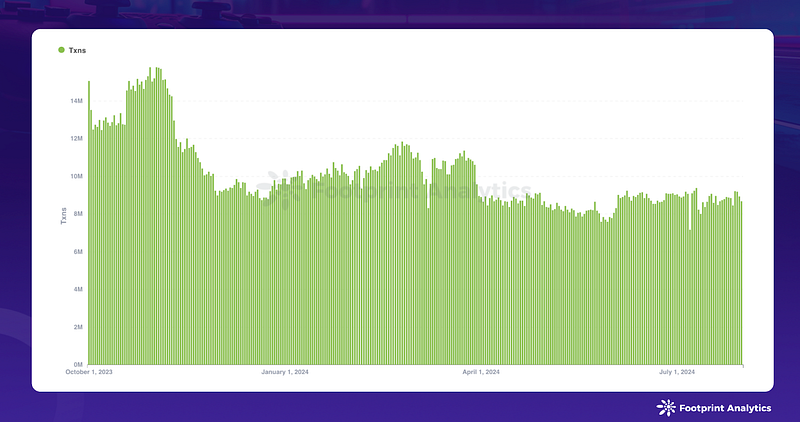Click the April 1, 2024 axis date
Image resolution: width=800 pixels, height=422 pixels.
coord(481,372)
